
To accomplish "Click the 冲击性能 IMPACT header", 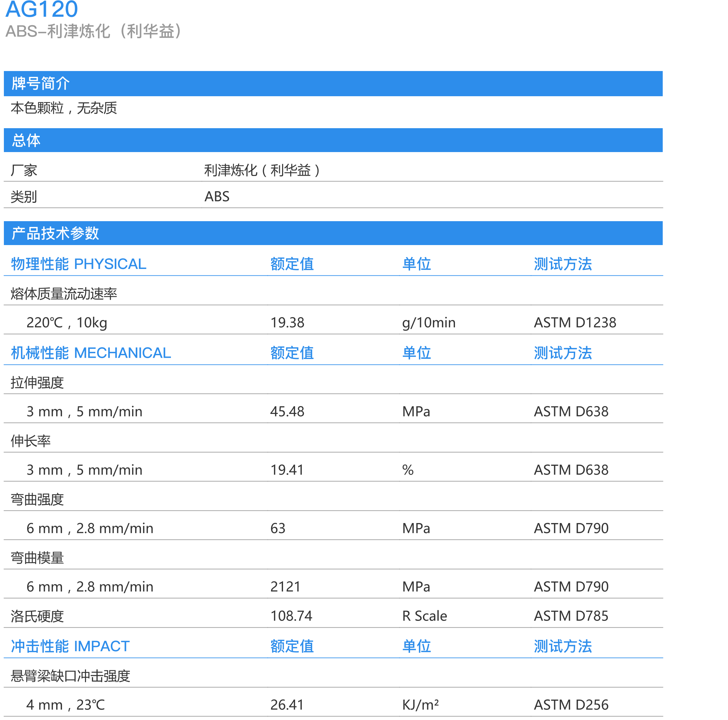I will (69, 647).
